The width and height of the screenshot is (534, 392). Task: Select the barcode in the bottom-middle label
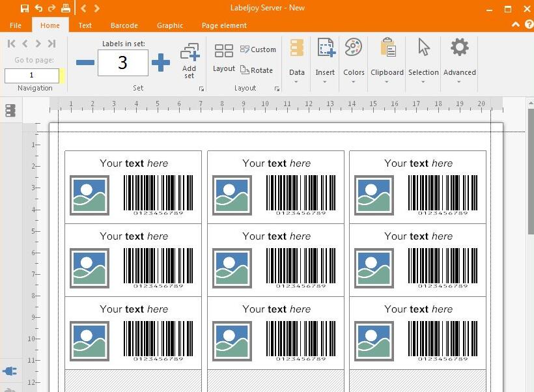coord(301,341)
